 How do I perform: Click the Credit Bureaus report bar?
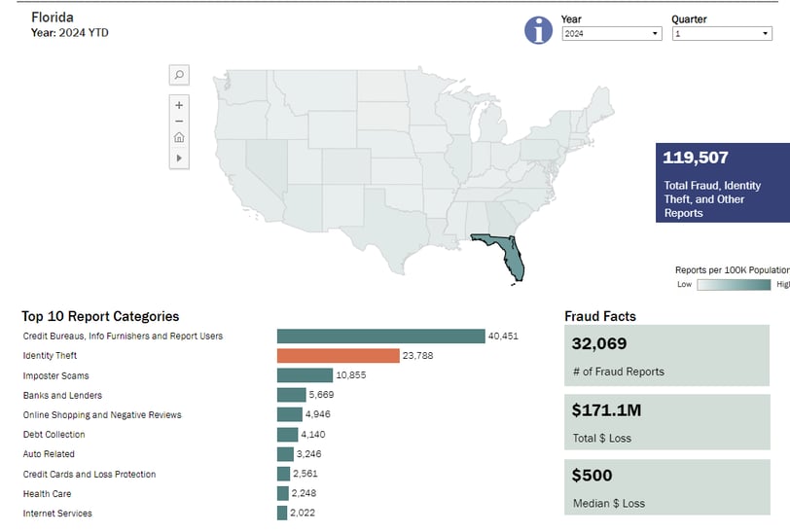[381, 337]
